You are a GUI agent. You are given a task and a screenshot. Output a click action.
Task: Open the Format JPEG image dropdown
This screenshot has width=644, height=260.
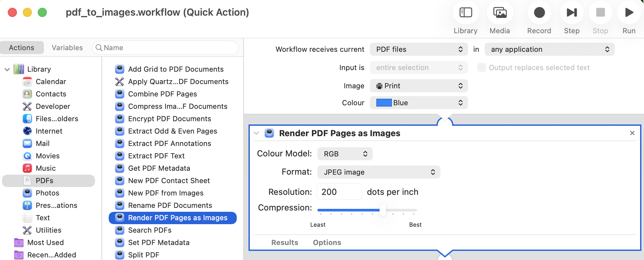point(379,172)
